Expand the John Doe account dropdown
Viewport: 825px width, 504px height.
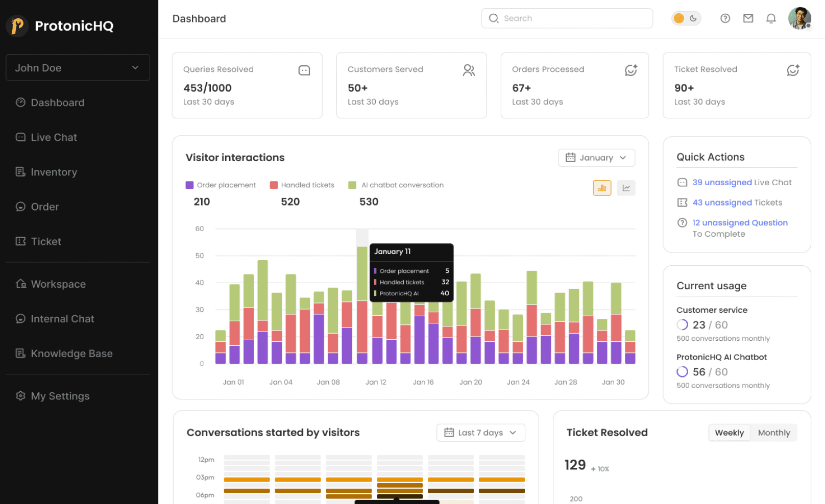coord(78,68)
